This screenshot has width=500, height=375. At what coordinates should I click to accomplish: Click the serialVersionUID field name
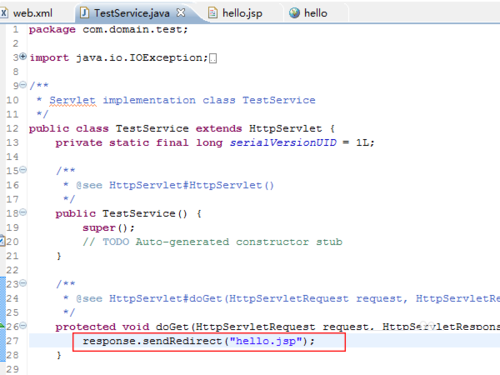click(x=283, y=143)
